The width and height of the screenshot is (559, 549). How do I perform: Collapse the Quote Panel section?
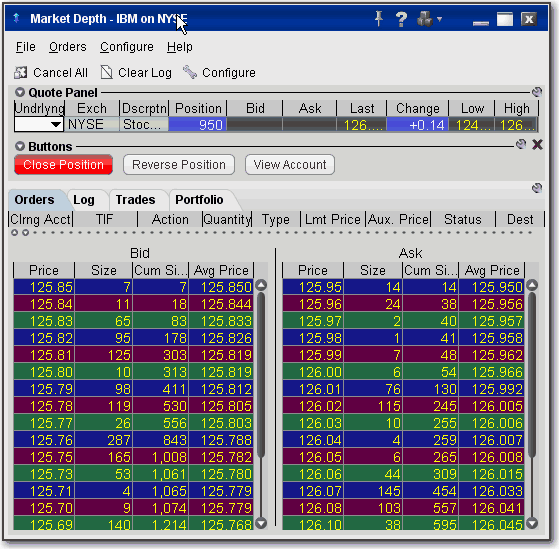(20, 92)
